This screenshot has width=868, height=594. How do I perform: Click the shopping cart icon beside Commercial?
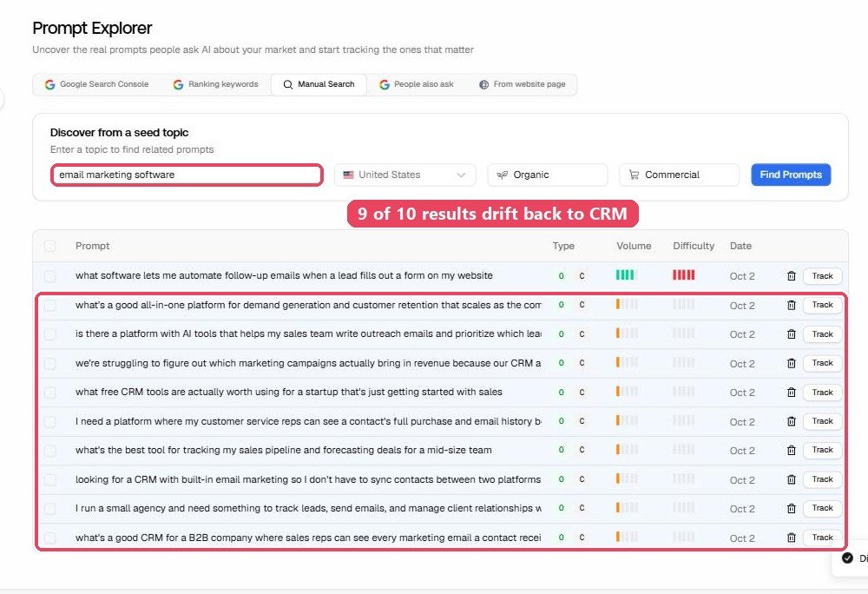(634, 175)
